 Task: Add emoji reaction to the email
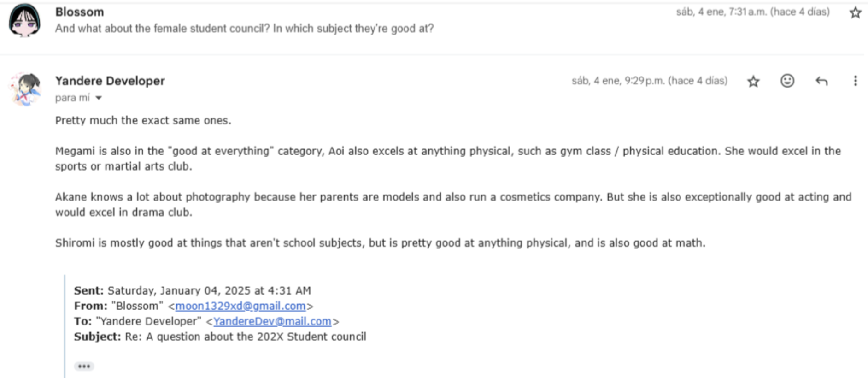pyautogui.click(x=787, y=81)
